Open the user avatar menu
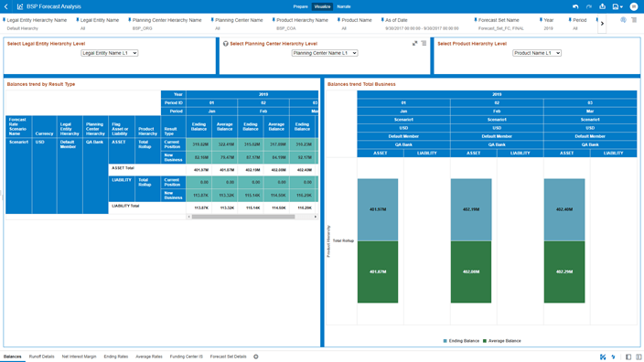The height and width of the screenshot is (362, 644). tap(634, 6)
